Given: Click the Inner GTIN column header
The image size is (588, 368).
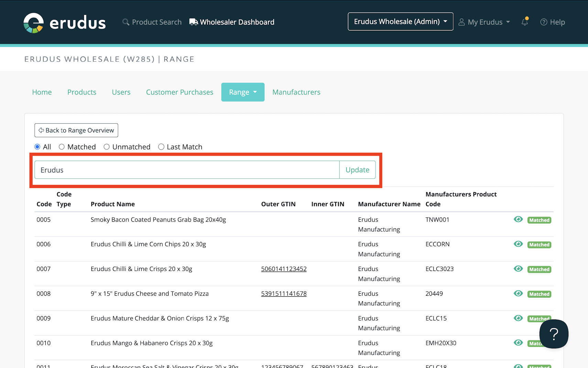Looking at the screenshot, I should [328, 204].
